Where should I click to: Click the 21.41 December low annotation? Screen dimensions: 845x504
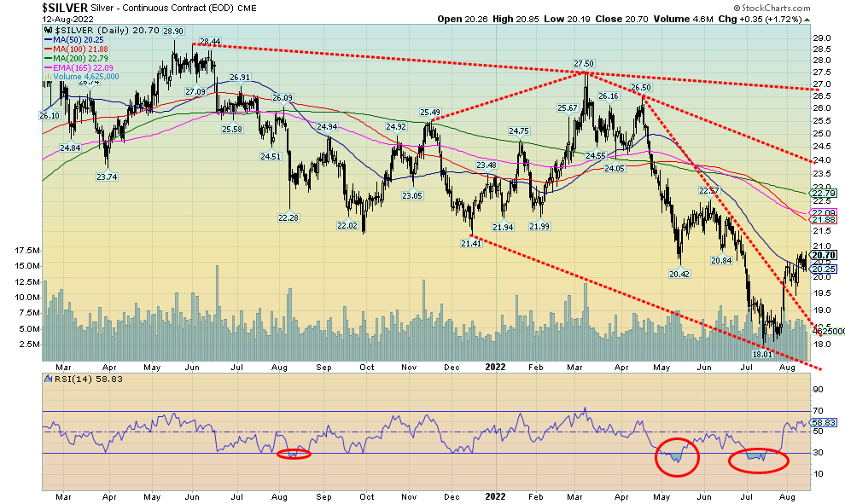[x=471, y=243]
